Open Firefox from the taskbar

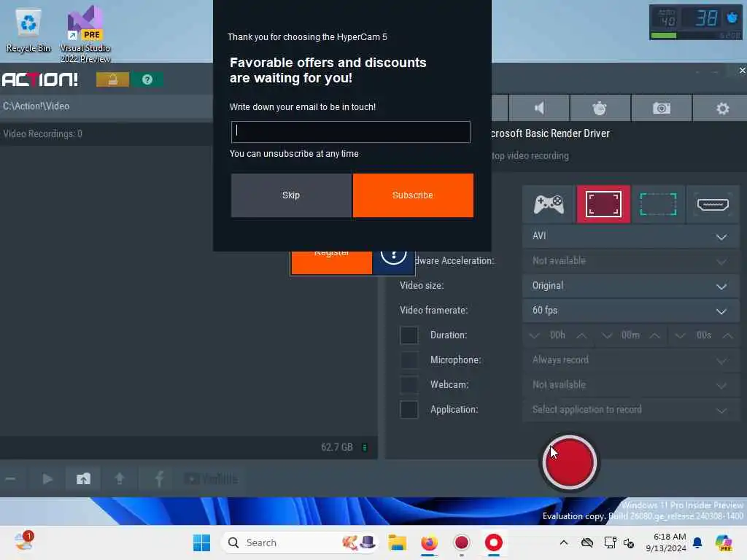(429, 542)
